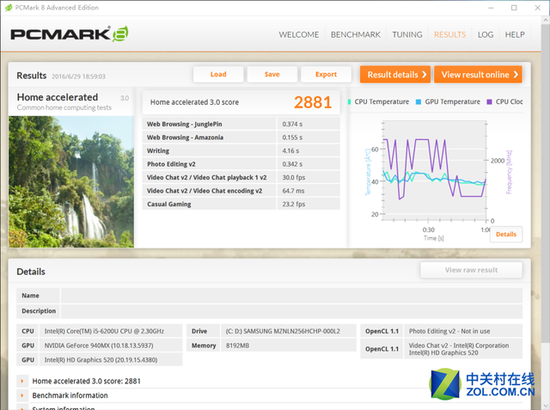550x410 pixels.
Task: Open the LOG tab
Action: 485,35
